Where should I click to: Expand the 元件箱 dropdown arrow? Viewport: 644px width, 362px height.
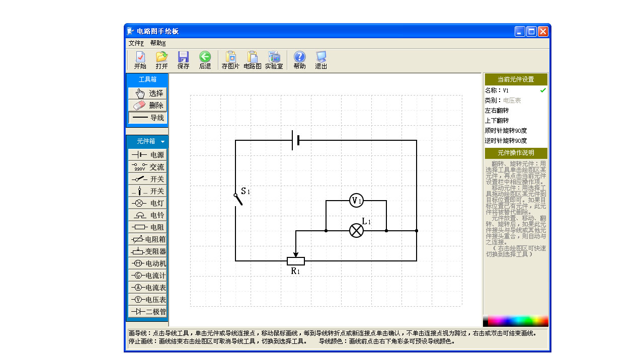(163, 142)
